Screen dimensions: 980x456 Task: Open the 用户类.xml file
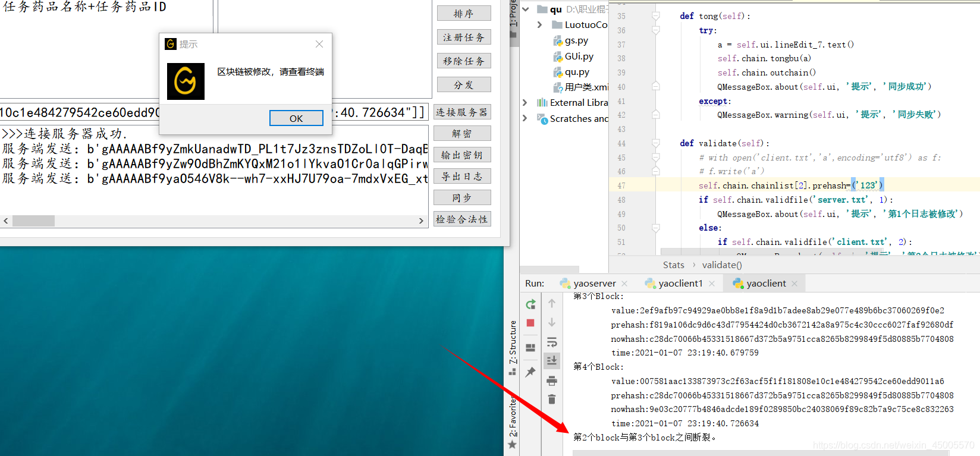tap(580, 87)
